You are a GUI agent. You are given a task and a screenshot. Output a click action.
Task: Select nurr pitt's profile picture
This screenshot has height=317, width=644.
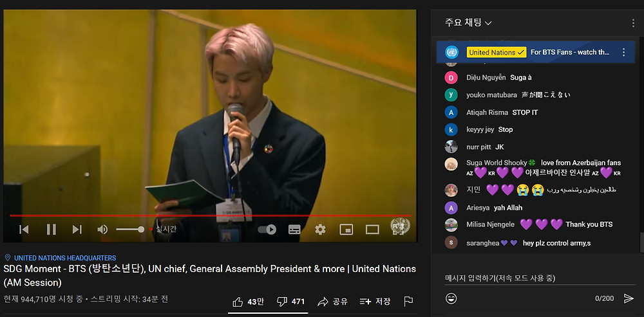click(451, 147)
